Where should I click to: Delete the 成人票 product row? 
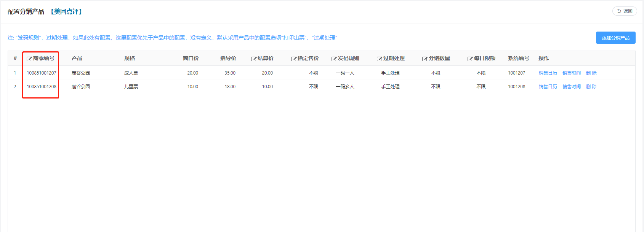[591, 73]
